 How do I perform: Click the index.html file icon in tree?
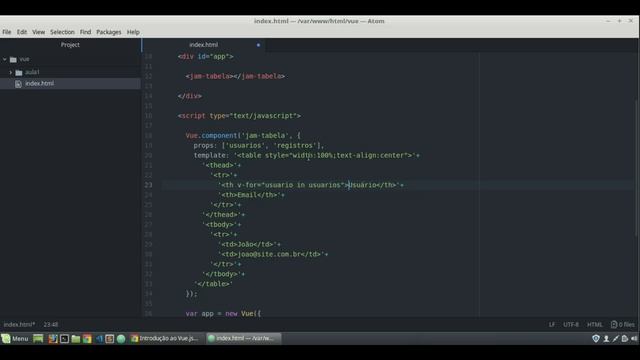click(18, 84)
